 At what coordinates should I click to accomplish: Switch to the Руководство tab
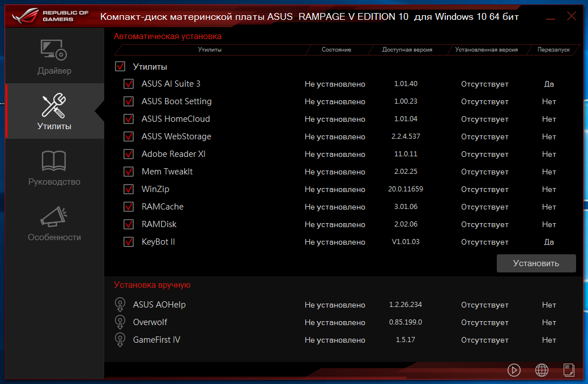[x=54, y=168]
